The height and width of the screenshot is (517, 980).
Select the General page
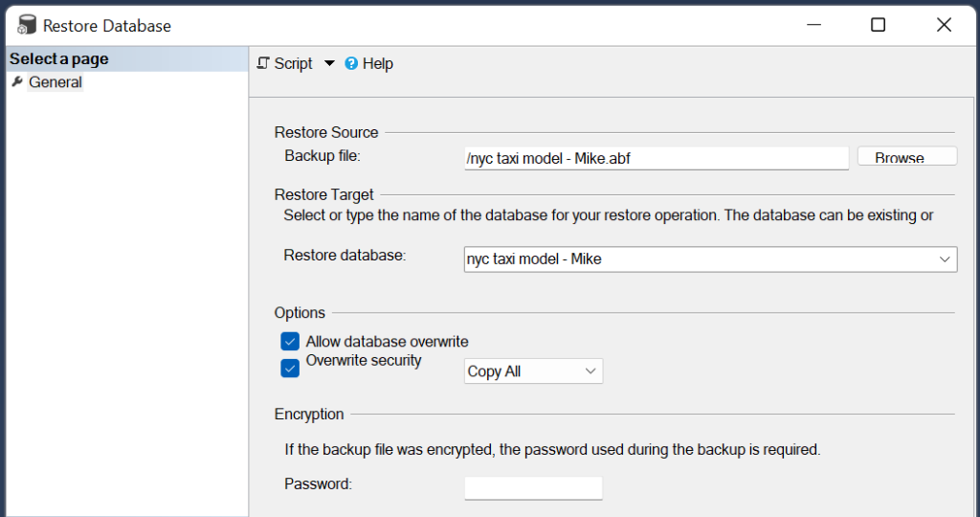(x=55, y=82)
